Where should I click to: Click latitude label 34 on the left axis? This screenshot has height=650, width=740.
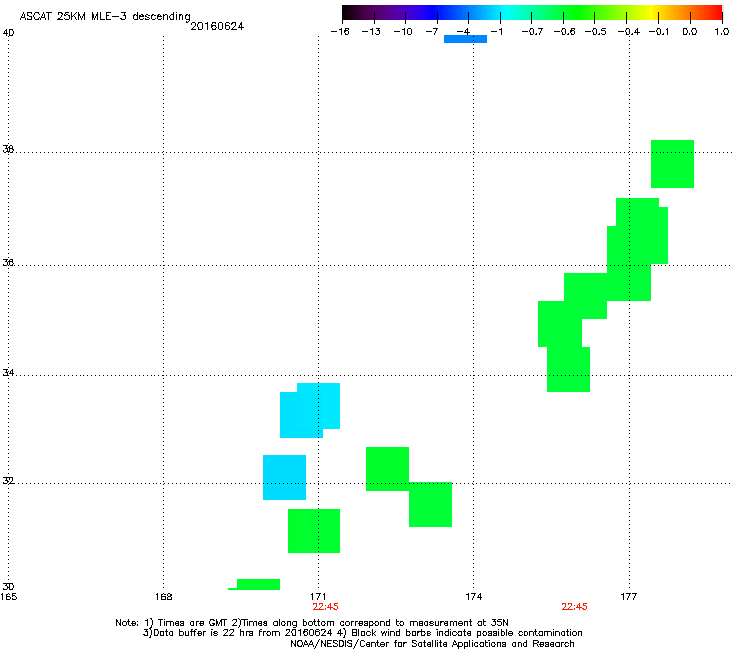8,373
